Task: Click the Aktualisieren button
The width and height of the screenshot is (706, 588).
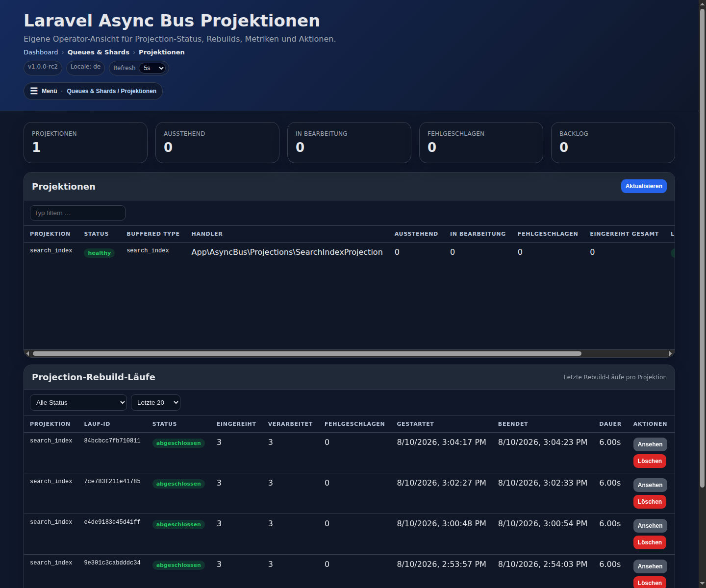Action: tap(644, 186)
